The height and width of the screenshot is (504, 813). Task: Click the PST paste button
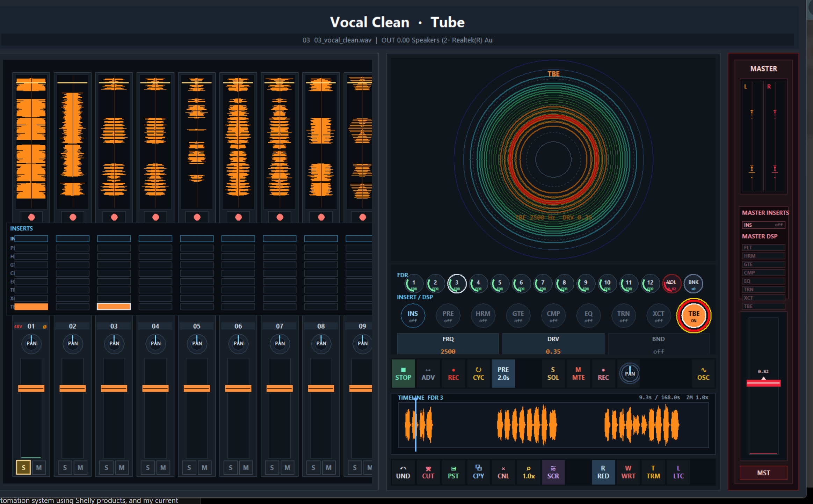click(453, 472)
